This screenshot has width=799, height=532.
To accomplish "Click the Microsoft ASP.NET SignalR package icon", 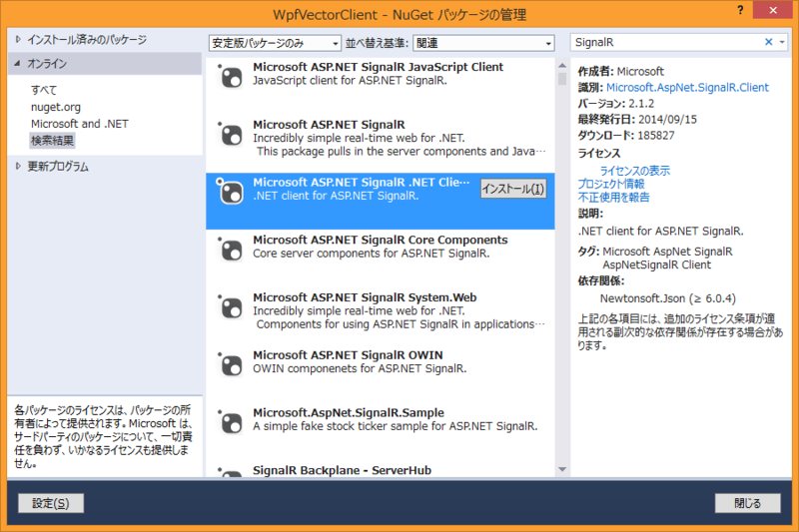I will pyautogui.click(x=231, y=135).
